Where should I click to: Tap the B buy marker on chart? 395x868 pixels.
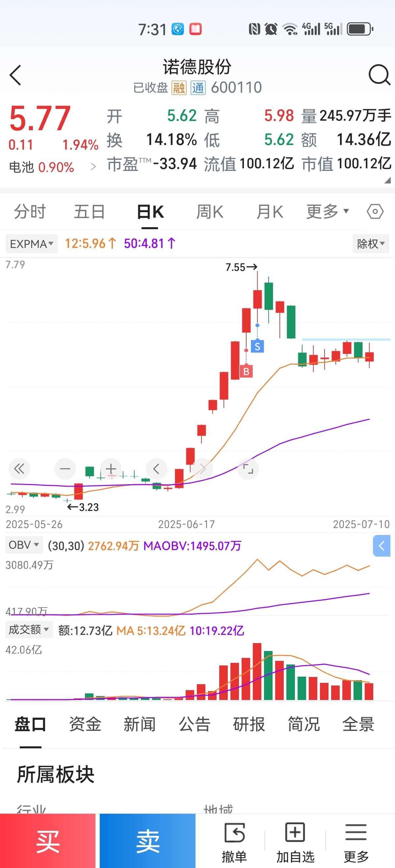click(246, 371)
